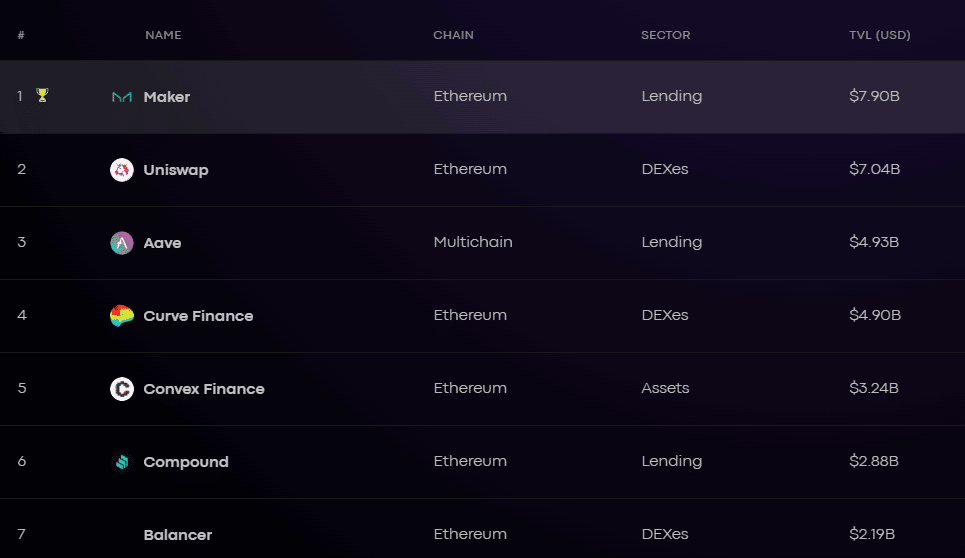Open the Convex Finance name link

(x=204, y=389)
